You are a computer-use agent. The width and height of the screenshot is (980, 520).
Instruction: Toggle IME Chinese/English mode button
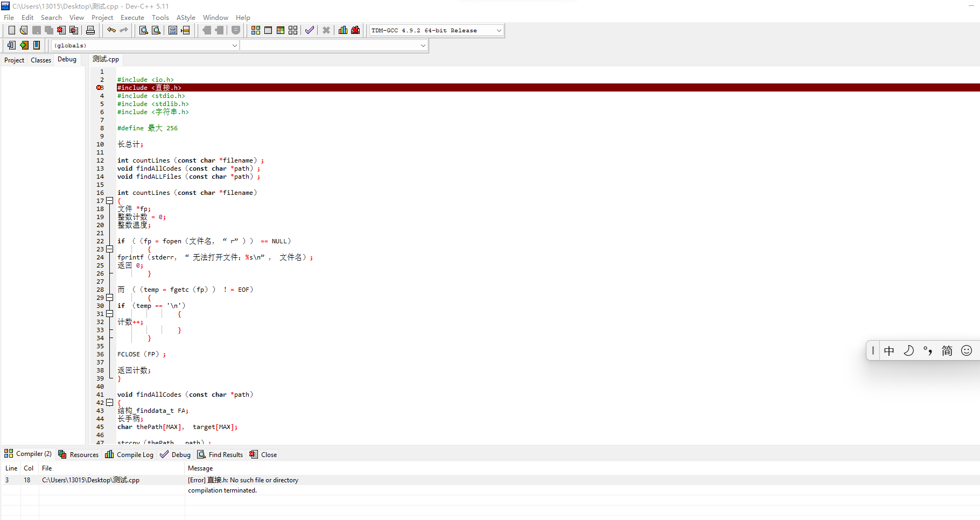point(889,351)
